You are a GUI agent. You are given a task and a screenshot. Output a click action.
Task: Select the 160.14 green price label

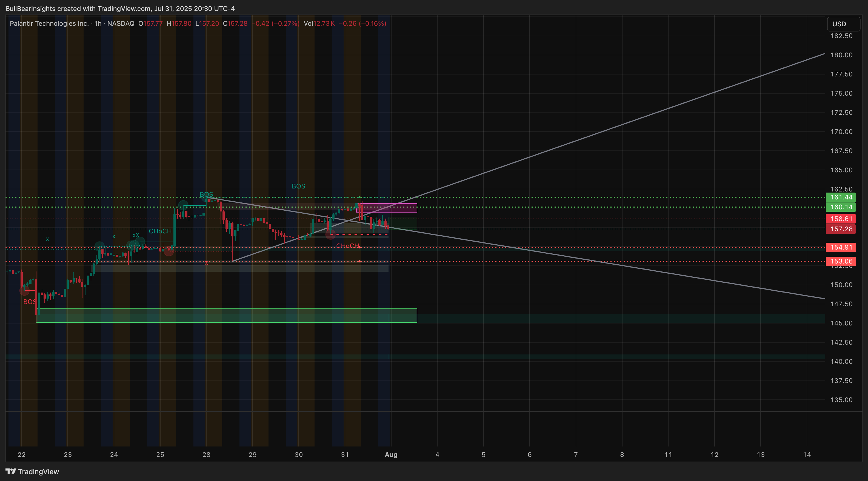click(x=841, y=207)
